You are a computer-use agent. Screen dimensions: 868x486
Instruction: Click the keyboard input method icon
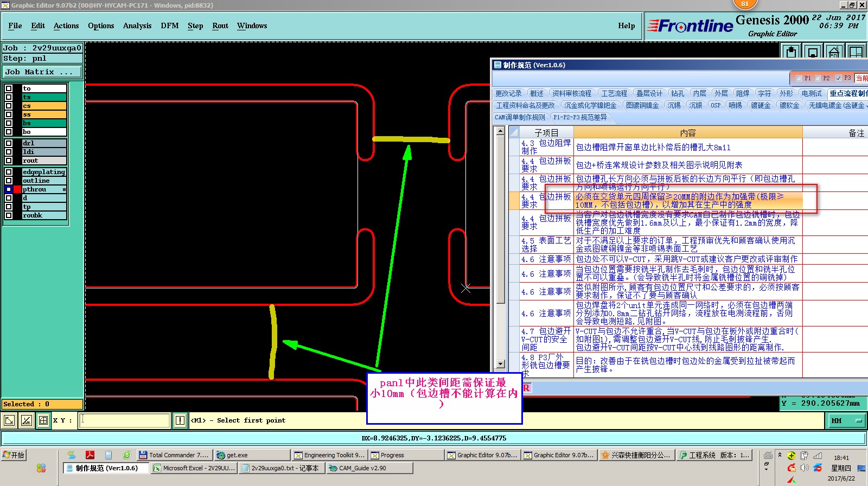[768, 456]
